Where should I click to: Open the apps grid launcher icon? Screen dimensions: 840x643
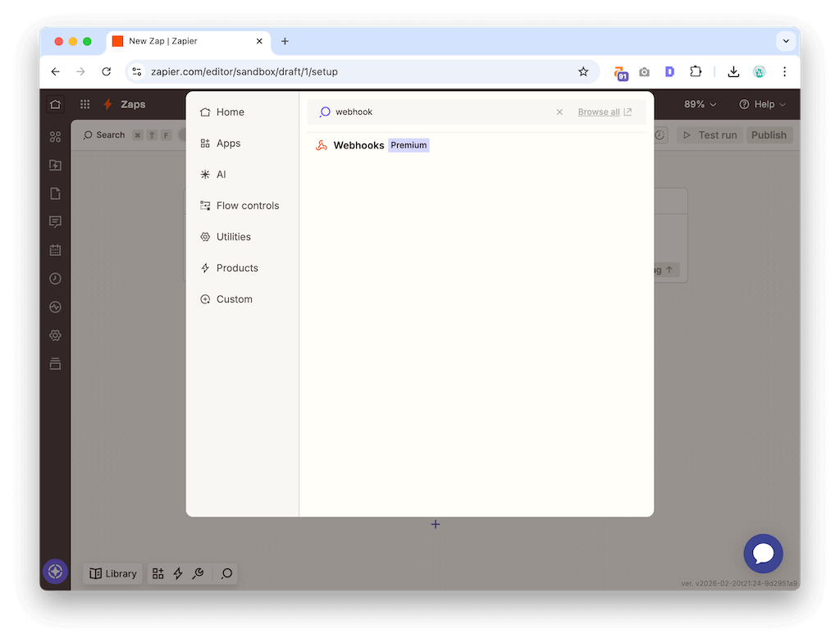84,104
